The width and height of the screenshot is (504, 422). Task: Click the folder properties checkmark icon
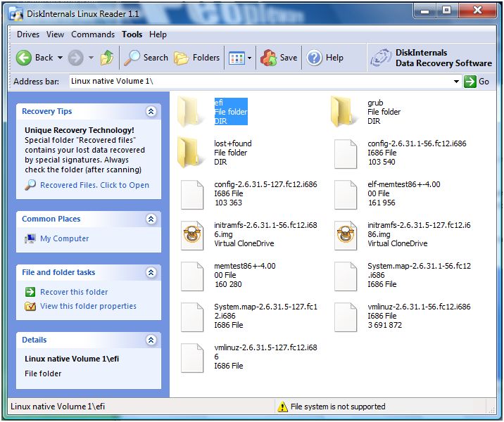click(30, 307)
